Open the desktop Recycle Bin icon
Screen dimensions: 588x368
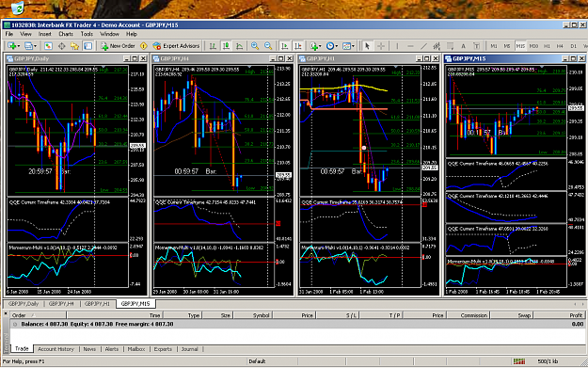coord(18,8)
